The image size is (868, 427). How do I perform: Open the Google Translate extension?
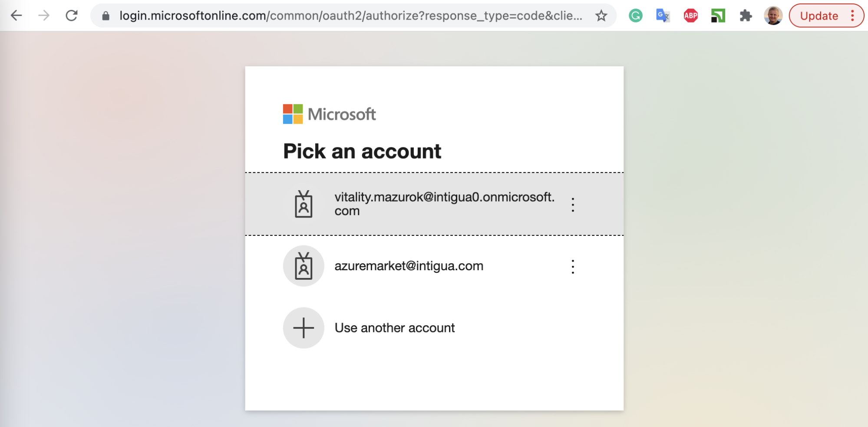click(x=663, y=16)
